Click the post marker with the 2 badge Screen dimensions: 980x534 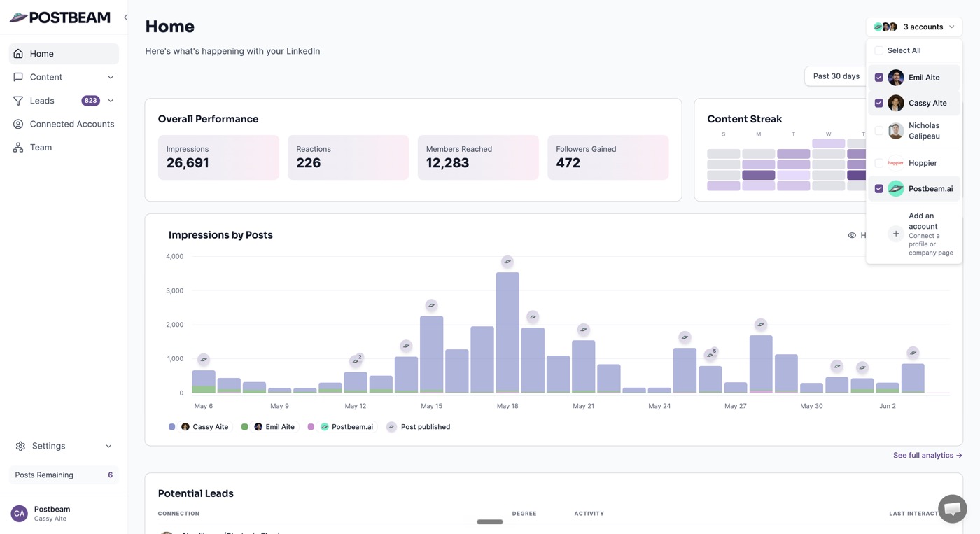tap(356, 361)
